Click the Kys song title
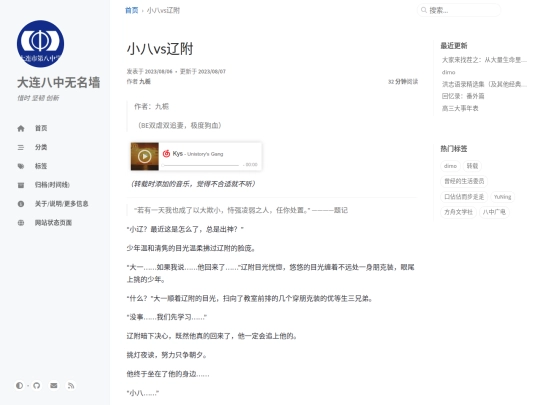This screenshot has width=540, height=405. (x=178, y=154)
